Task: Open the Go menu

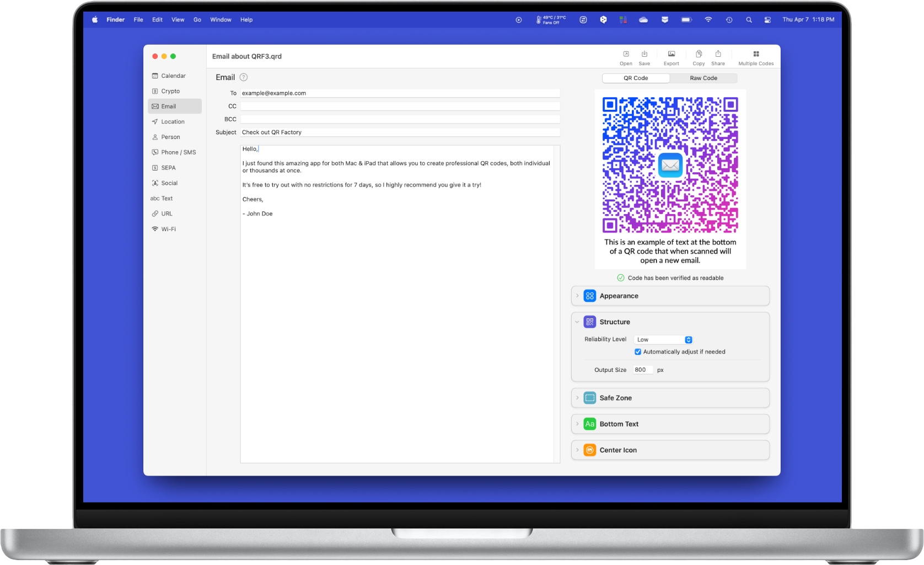Action: coord(197,20)
